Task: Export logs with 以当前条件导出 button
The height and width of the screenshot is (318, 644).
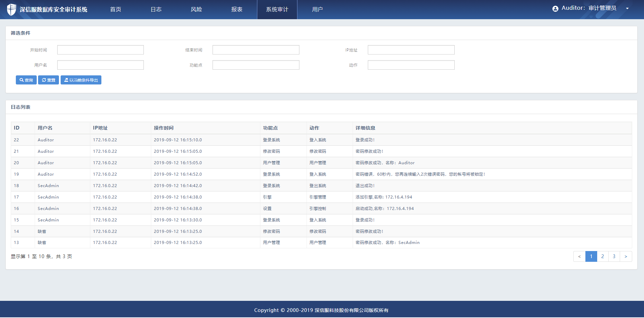Action: click(x=81, y=80)
